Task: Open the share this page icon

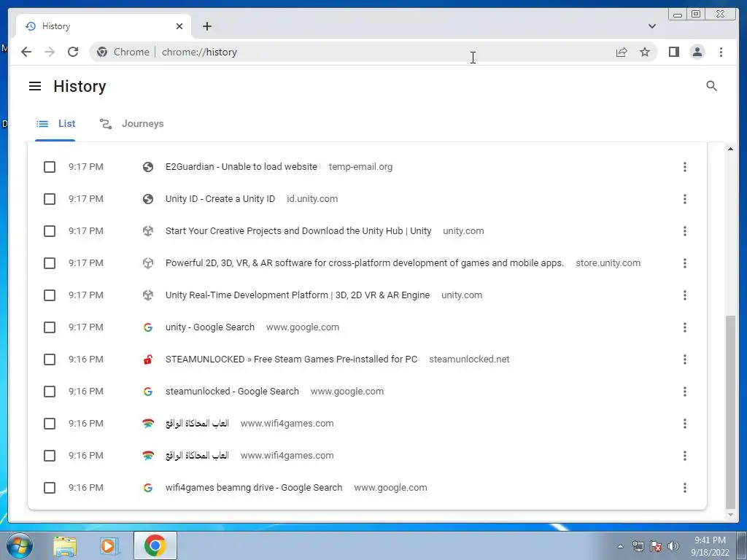Action: [622, 52]
